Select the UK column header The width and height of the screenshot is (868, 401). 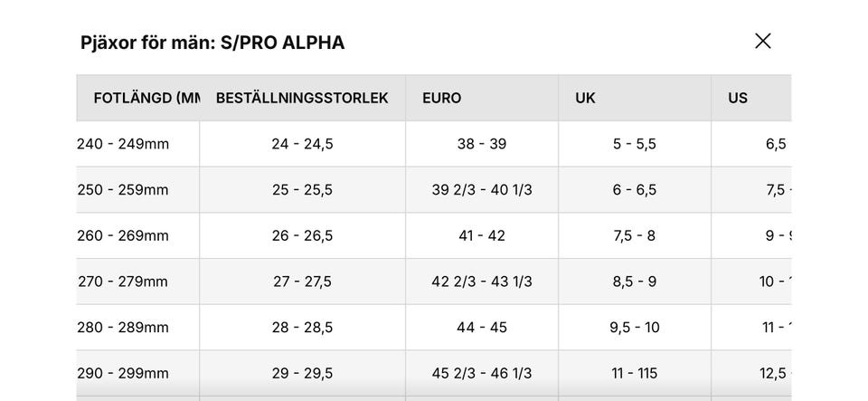tap(586, 98)
